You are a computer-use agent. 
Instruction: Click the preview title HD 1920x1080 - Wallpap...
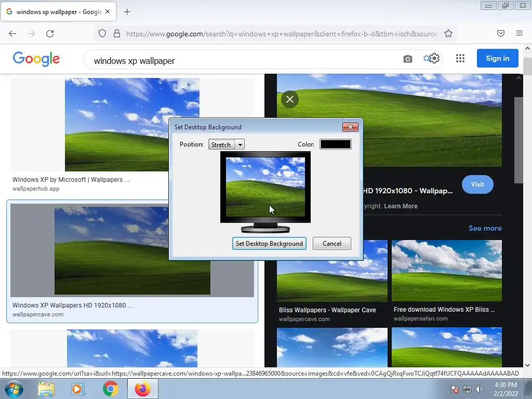[x=408, y=191]
